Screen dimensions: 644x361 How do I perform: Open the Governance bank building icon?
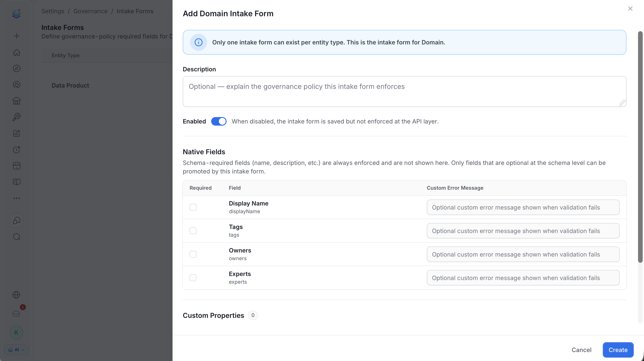[x=16, y=101]
